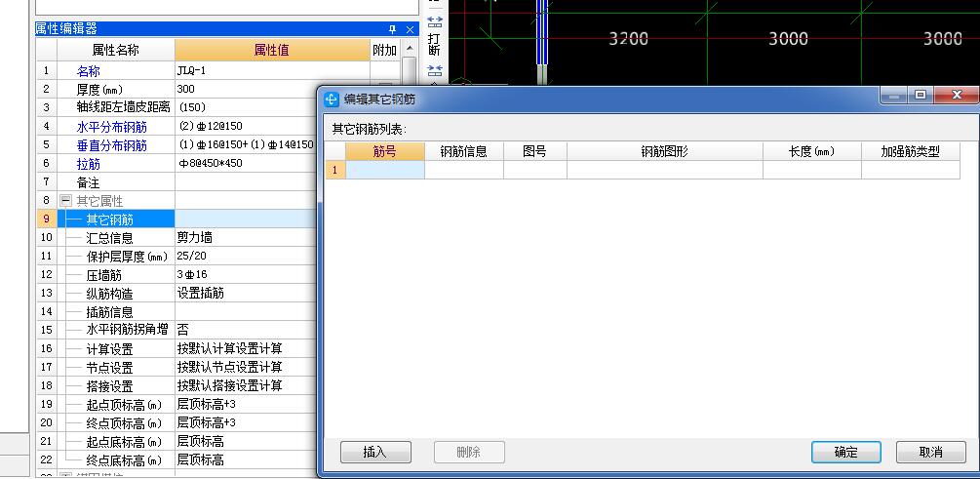
Task: Edit the (2)Φ12@150 horizontal rebar value
Action: click(x=247, y=126)
